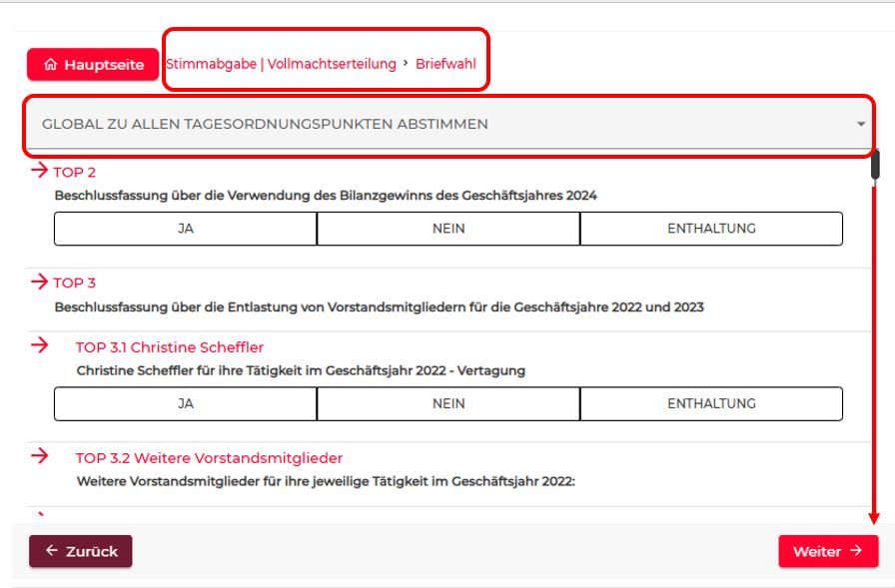This screenshot has width=895, height=588.
Task: Click the dropdown caret of the global voting box
Action: 861,124
